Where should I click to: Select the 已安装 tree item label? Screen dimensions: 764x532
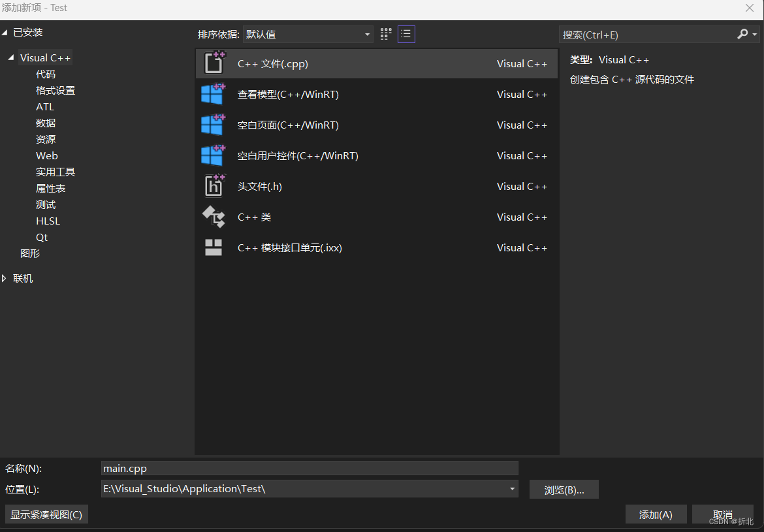[28, 33]
